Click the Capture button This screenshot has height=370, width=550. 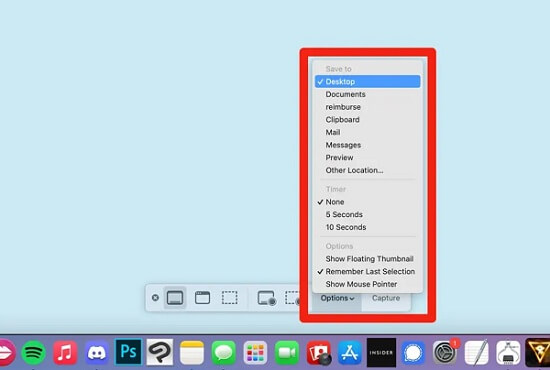(386, 298)
